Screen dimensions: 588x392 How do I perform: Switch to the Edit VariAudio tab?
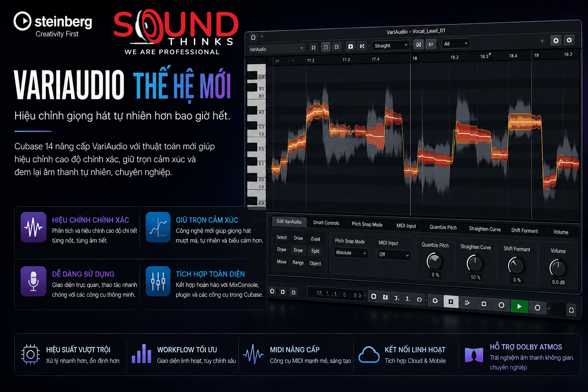click(x=289, y=221)
